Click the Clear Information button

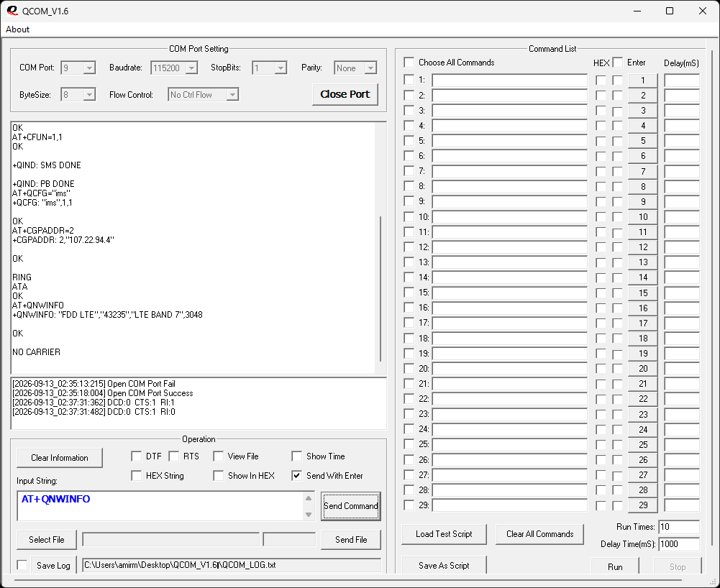coord(60,458)
